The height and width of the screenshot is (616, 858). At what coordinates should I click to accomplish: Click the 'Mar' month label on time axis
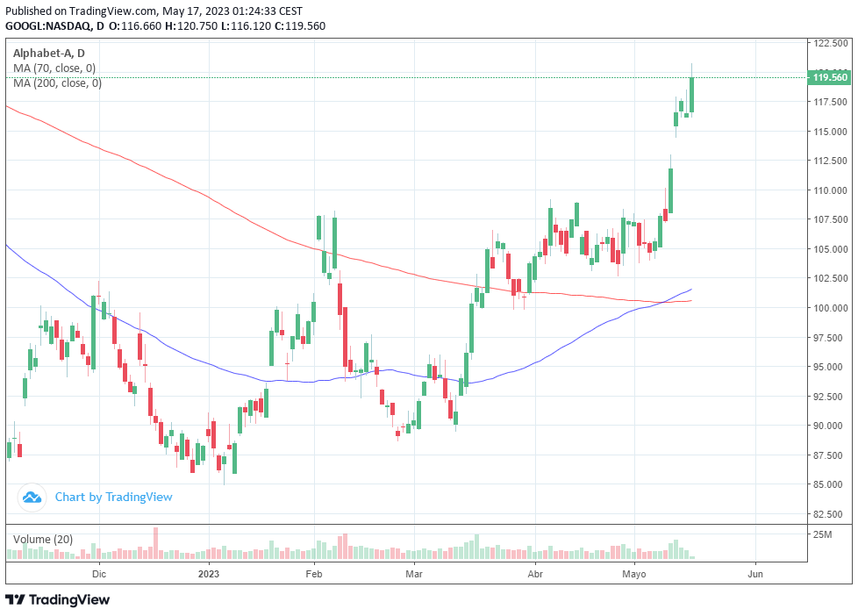click(x=414, y=574)
